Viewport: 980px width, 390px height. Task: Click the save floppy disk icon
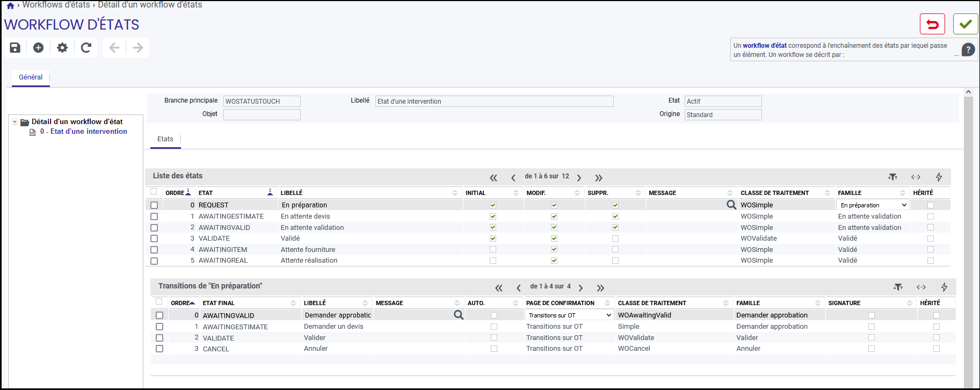click(15, 48)
